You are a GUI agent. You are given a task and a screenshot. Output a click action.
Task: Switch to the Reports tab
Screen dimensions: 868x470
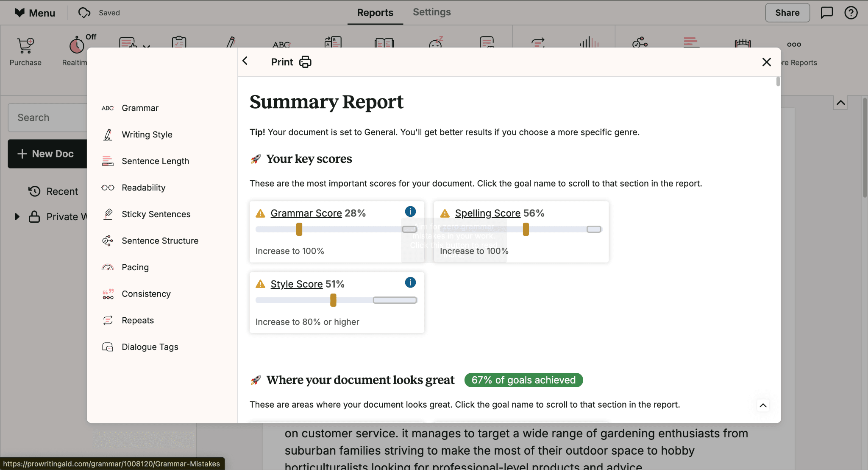(x=375, y=12)
